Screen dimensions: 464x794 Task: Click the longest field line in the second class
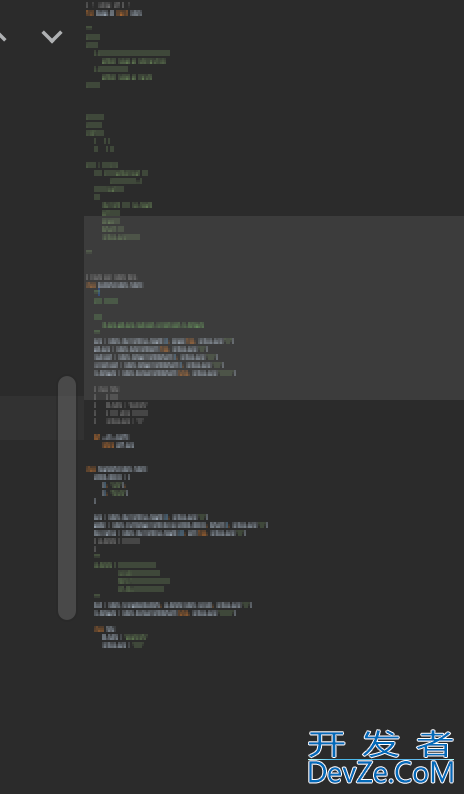click(181, 525)
